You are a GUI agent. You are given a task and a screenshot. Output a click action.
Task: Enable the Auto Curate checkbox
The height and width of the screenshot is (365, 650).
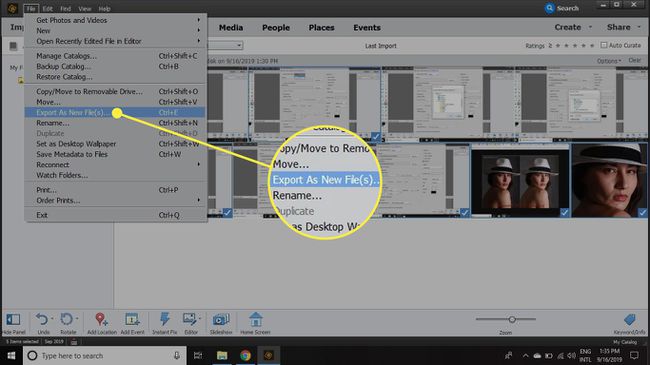[604, 45]
